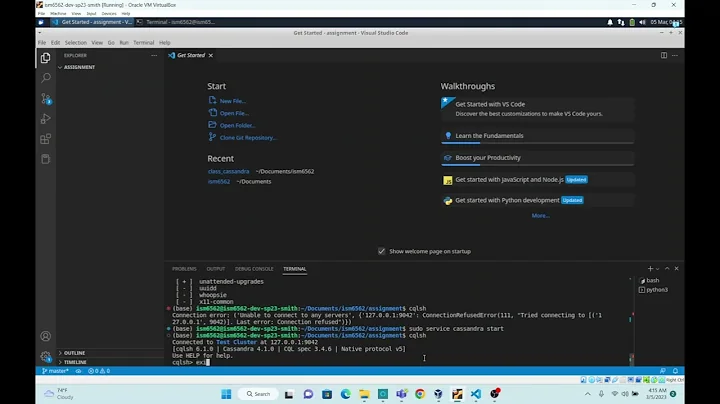
Task: Open errors and warnings count in status bar
Action: tap(99, 371)
